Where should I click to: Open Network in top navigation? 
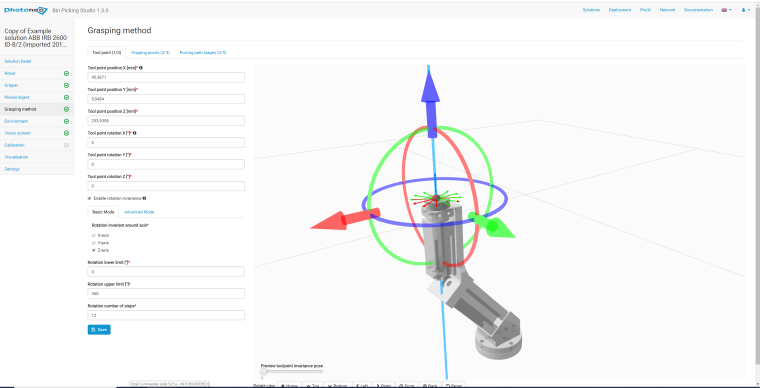pos(667,10)
